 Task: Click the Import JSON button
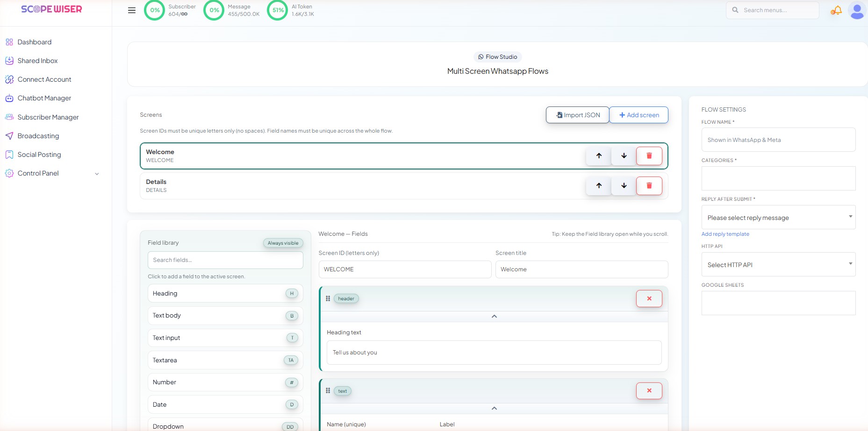[578, 115]
